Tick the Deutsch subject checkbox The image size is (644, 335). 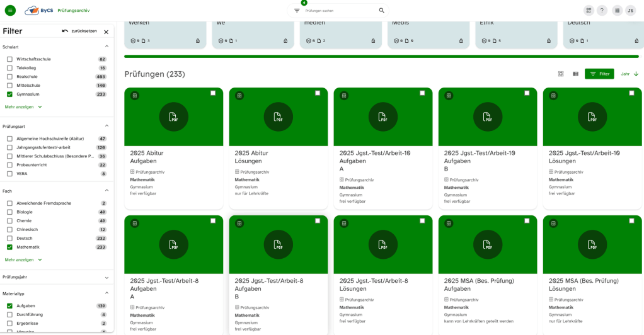click(x=9, y=238)
